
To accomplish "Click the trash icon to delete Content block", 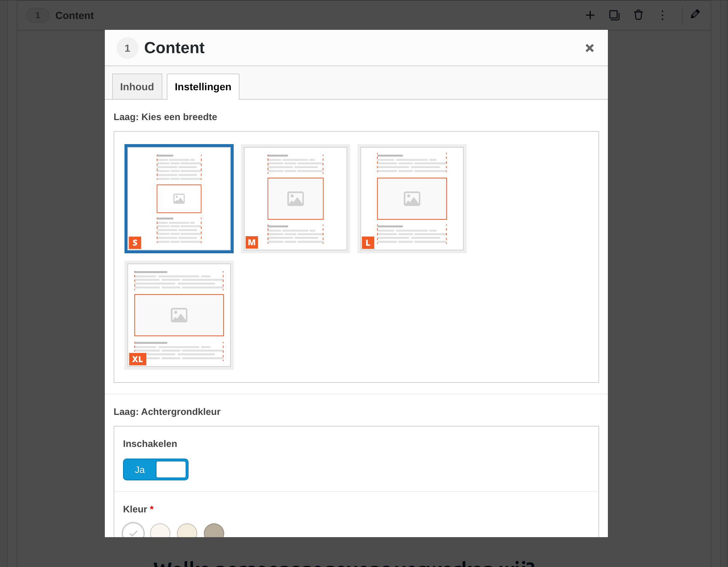I will (x=638, y=15).
